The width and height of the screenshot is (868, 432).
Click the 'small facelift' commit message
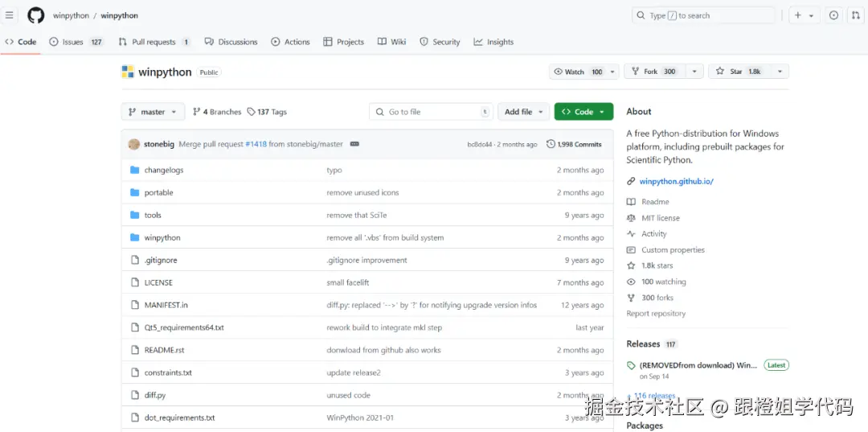[x=348, y=282]
